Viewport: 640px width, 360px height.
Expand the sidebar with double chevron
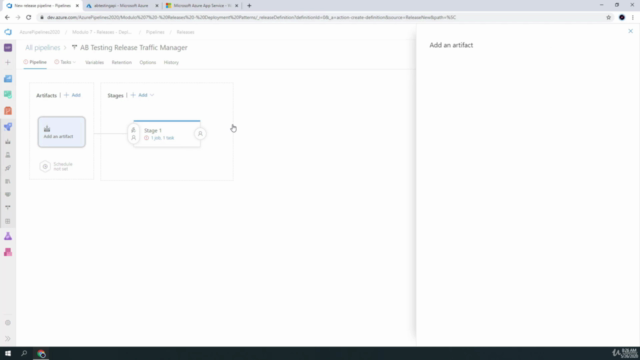click(x=8, y=339)
